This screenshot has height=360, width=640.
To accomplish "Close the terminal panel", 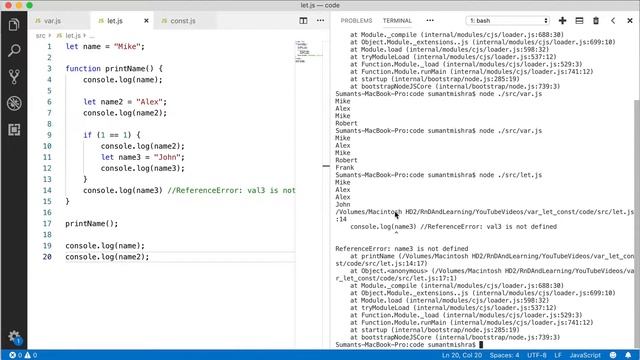I will click(x=630, y=20).
